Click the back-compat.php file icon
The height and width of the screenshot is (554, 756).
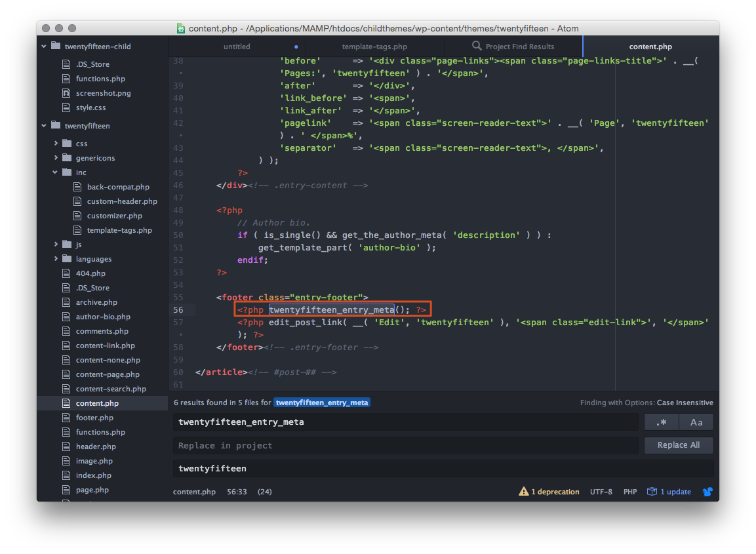pyautogui.click(x=77, y=187)
